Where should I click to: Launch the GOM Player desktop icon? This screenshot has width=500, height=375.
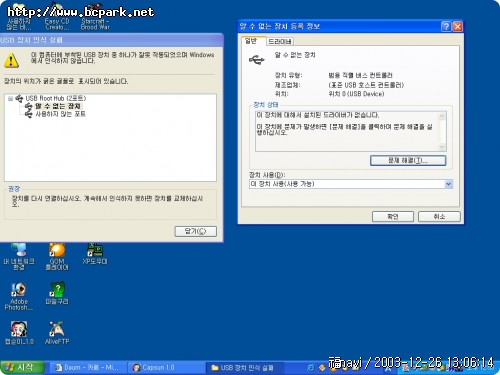[x=57, y=257]
